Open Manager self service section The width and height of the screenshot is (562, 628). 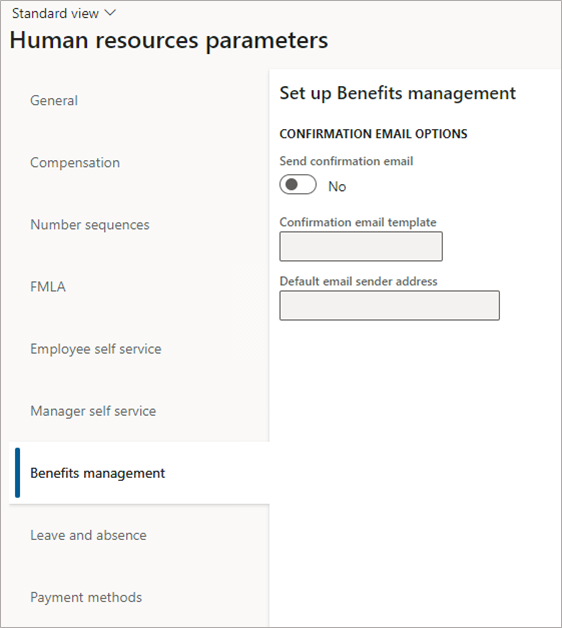point(139,411)
